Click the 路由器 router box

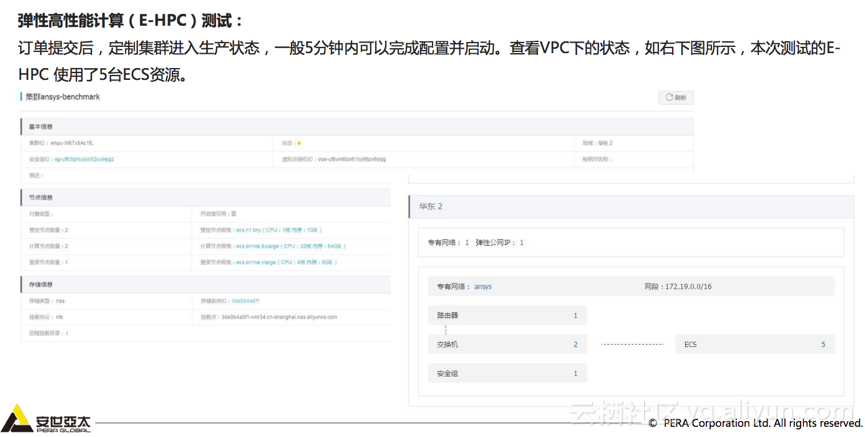(x=508, y=316)
